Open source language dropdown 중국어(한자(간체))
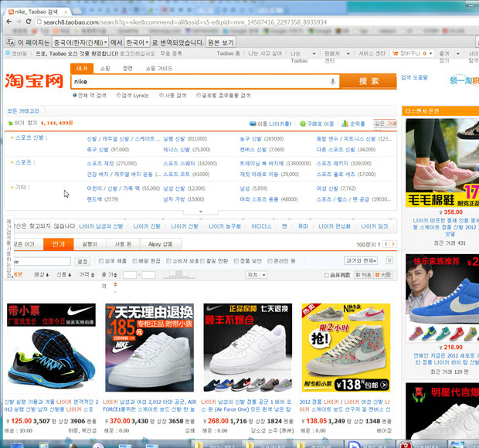The image size is (479, 448). (x=80, y=42)
